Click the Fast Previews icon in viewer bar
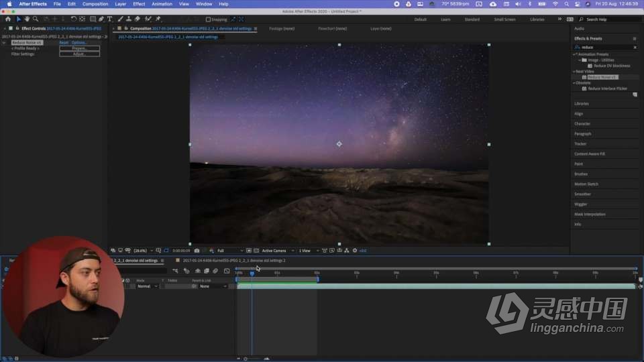 pyautogui.click(x=332, y=250)
